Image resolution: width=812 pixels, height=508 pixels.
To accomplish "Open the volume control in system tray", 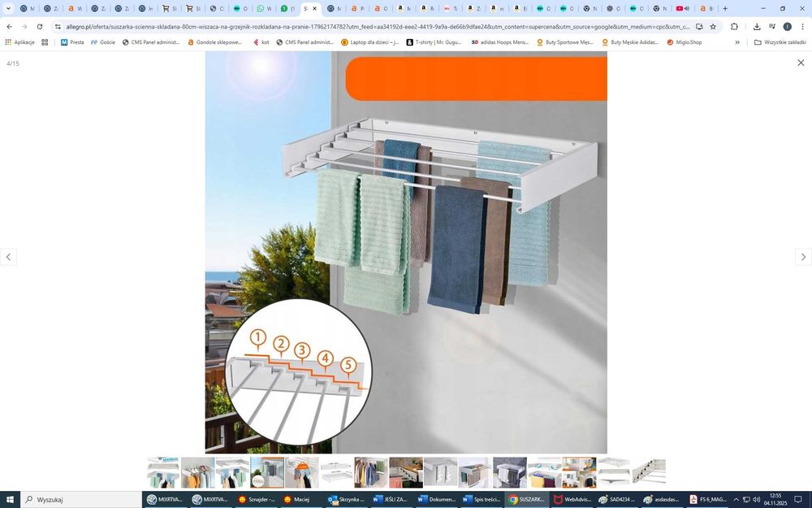I will tap(757, 500).
